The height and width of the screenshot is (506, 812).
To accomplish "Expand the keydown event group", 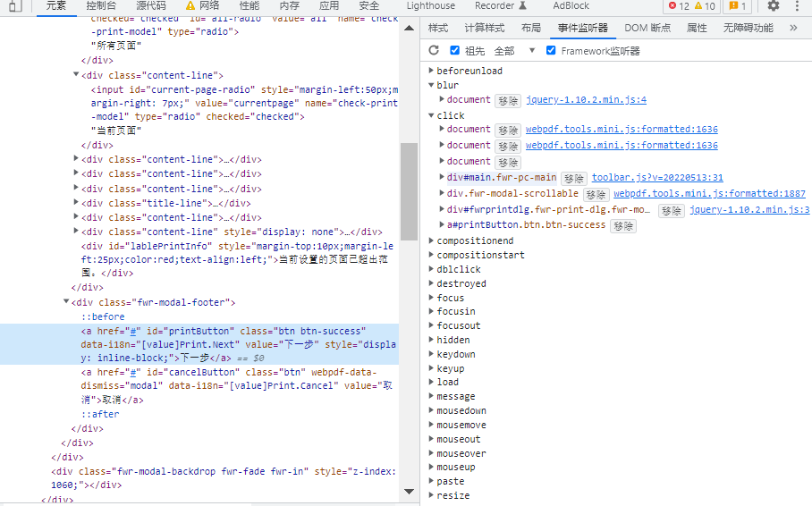I will tap(431, 354).
